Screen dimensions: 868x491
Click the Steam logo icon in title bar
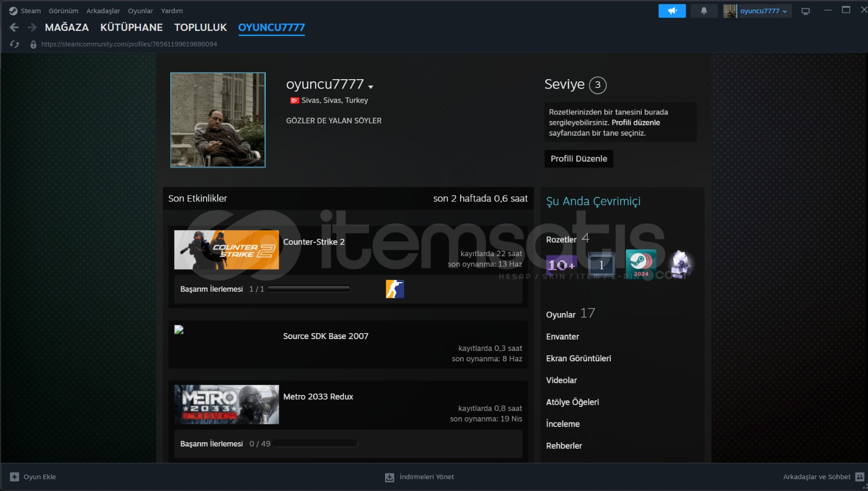pyautogui.click(x=13, y=11)
